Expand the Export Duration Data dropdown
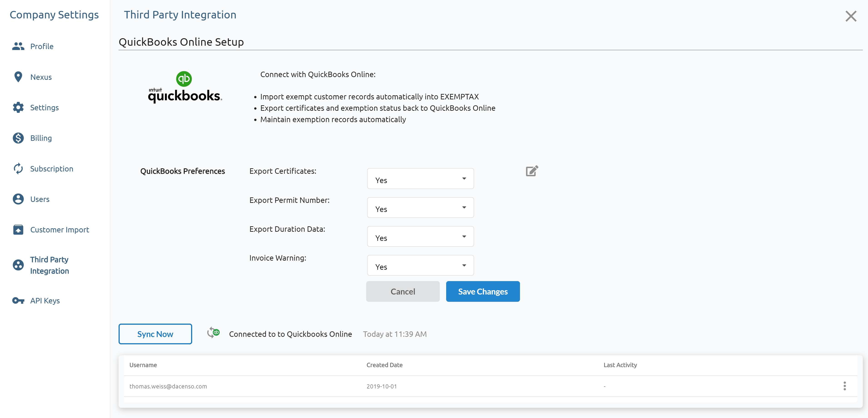Screen dimensions: 868x418 click(x=420, y=236)
